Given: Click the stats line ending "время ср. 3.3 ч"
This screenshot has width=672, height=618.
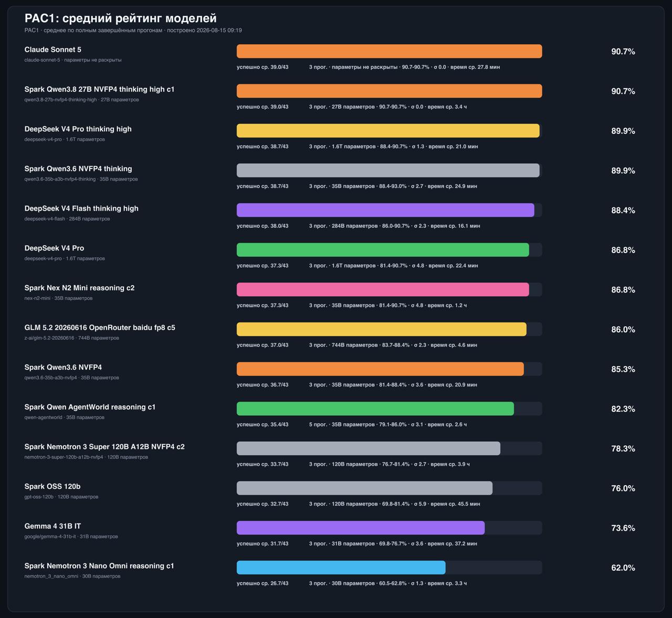Looking at the screenshot, I should tap(388, 583).
